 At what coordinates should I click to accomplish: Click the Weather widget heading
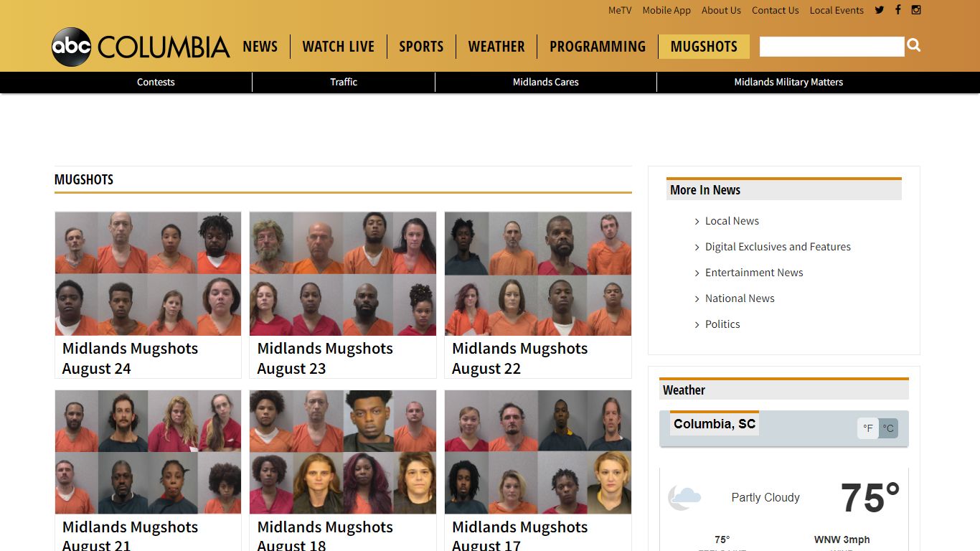tap(684, 390)
